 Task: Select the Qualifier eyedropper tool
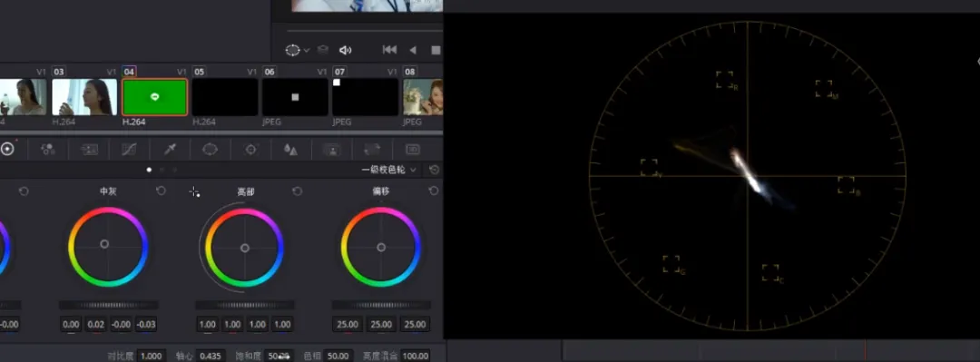[x=170, y=150]
